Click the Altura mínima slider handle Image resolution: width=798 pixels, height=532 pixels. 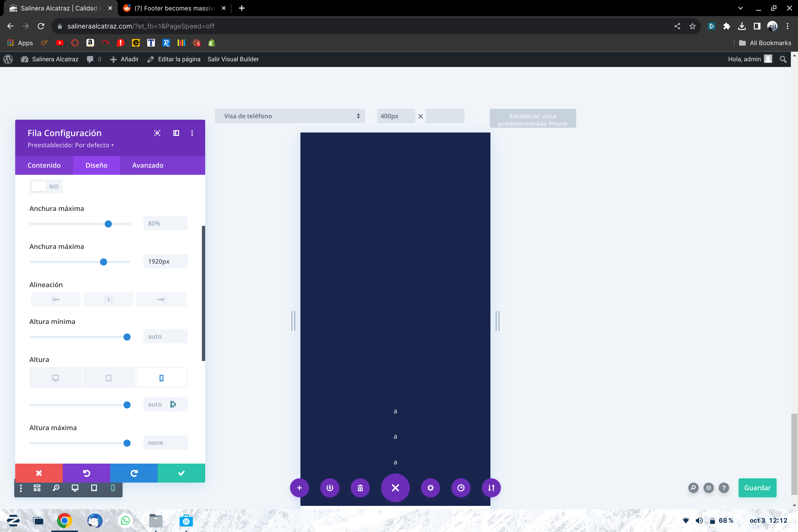pos(127,337)
